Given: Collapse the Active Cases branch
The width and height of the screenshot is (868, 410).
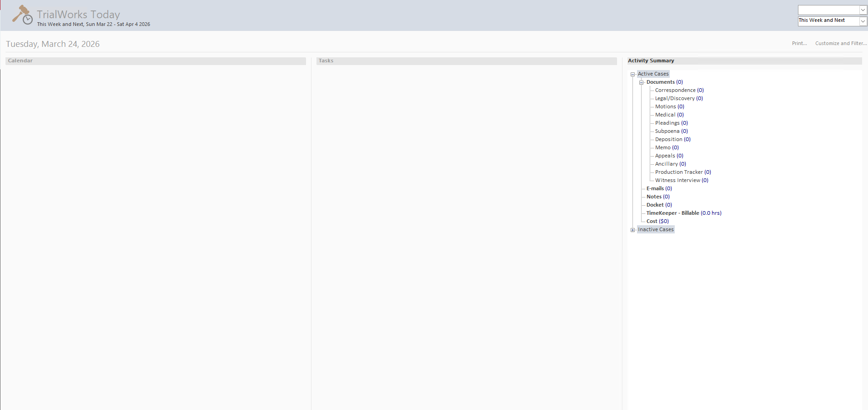Looking at the screenshot, I should 633,74.
